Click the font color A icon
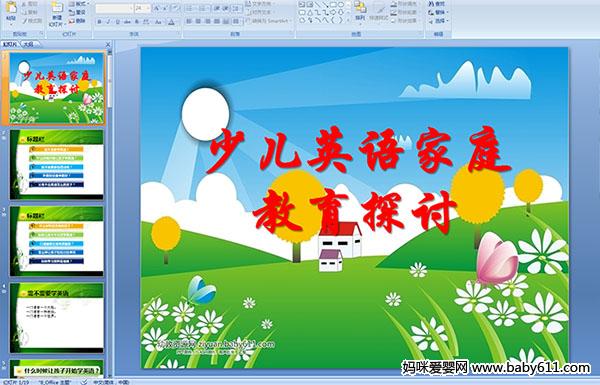Screen dimensions: 600x385 pyautogui.click(x=172, y=22)
